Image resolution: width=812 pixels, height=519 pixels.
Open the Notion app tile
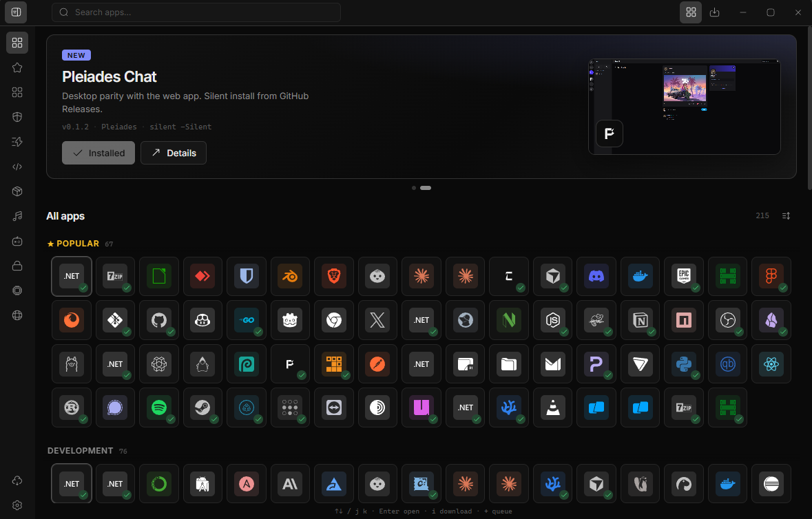point(640,320)
